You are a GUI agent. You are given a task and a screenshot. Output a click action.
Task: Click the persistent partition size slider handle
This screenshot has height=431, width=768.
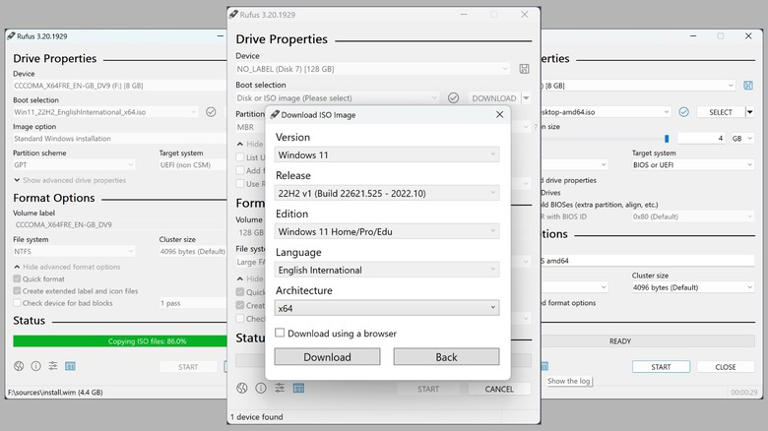tap(667, 139)
